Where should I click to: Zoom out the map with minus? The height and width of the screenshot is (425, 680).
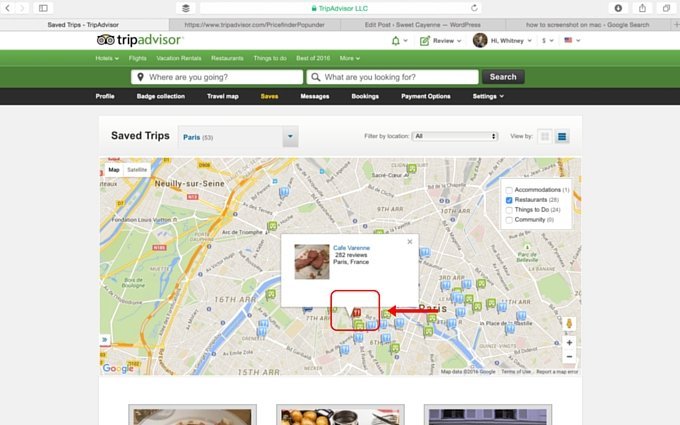(x=569, y=356)
